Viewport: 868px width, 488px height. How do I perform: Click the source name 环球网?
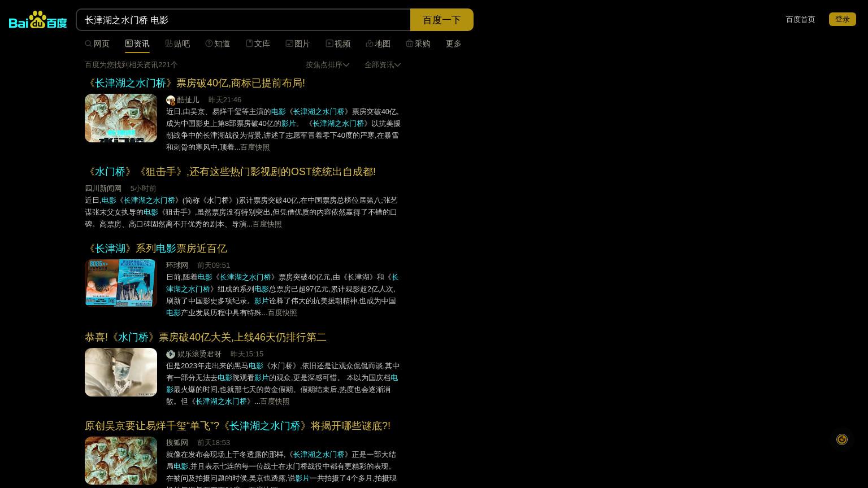[x=177, y=265]
